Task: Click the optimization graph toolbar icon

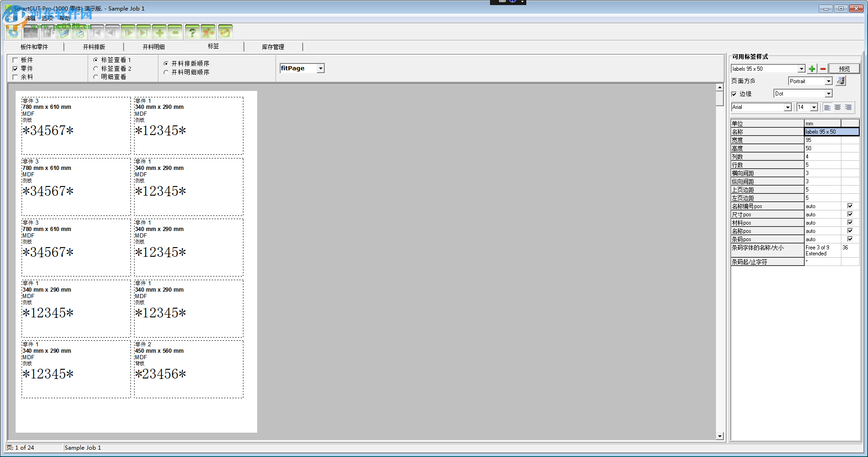Action: [31, 33]
